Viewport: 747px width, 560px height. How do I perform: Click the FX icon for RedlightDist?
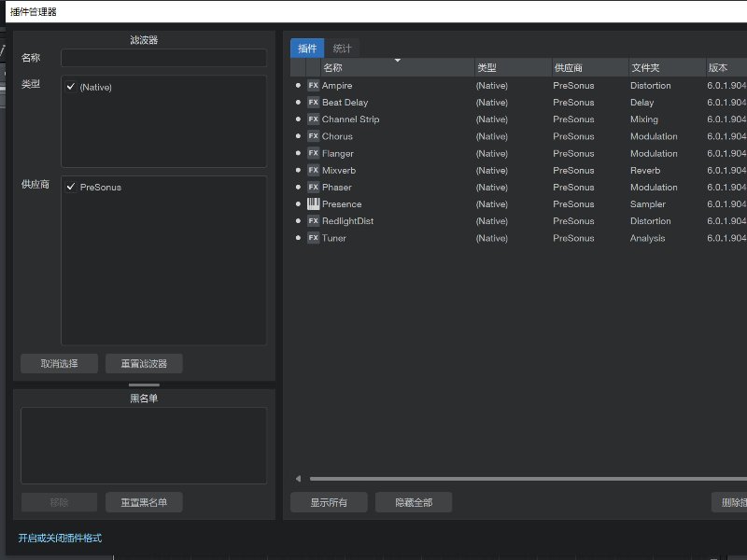[x=313, y=221]
